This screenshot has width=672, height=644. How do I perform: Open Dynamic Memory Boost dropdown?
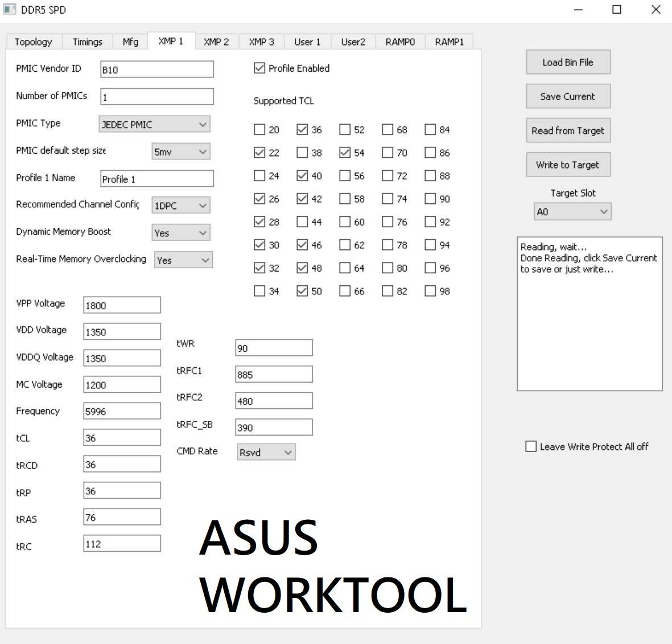(181, 233)
